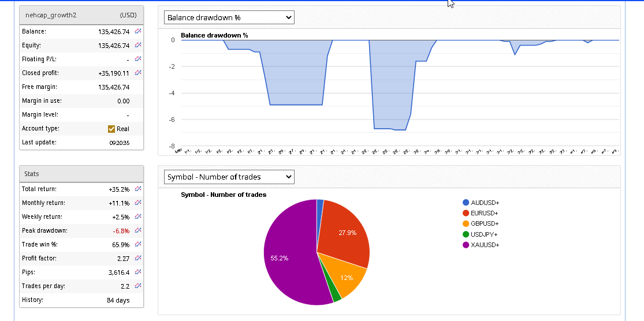Open the Profit factor chart icon
The width and height of the screenshot is (644, 321).
pyautogui.click(x=138, y=258)
